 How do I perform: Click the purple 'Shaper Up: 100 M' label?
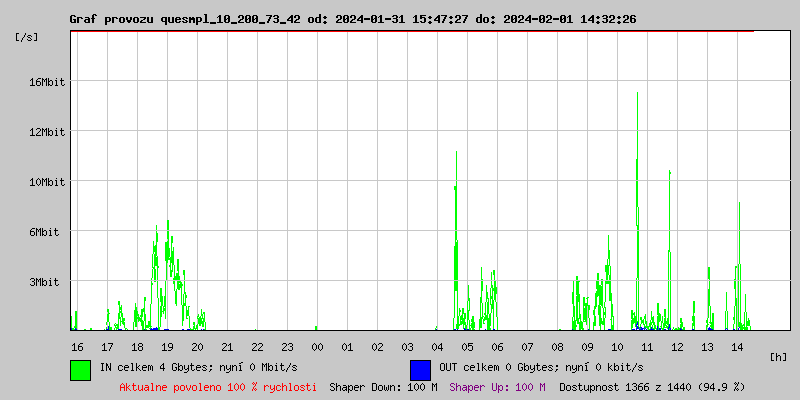click(497, 386)
